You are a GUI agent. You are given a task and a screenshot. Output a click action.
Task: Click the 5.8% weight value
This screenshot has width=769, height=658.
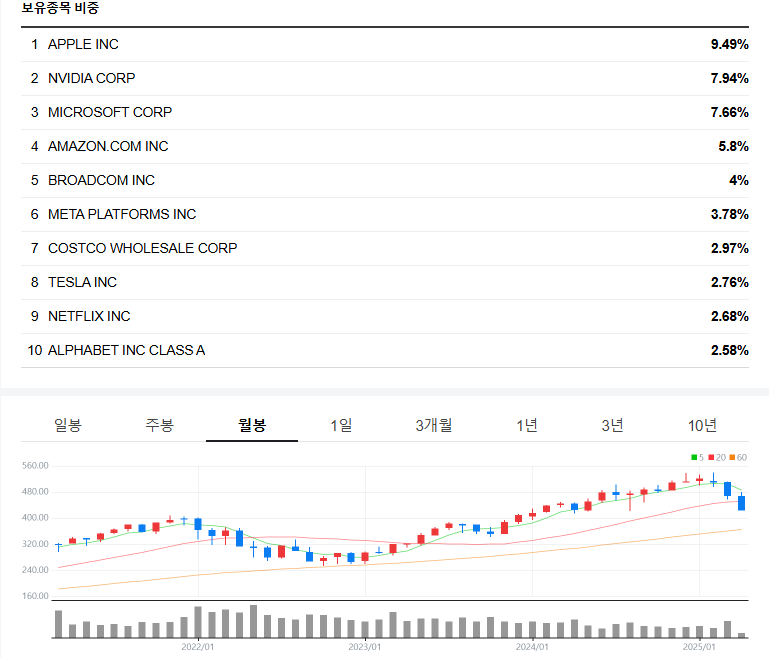point(733,146)
